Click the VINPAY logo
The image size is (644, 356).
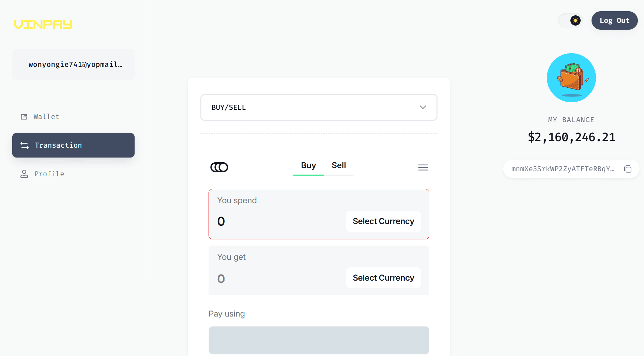coord(43,24)
